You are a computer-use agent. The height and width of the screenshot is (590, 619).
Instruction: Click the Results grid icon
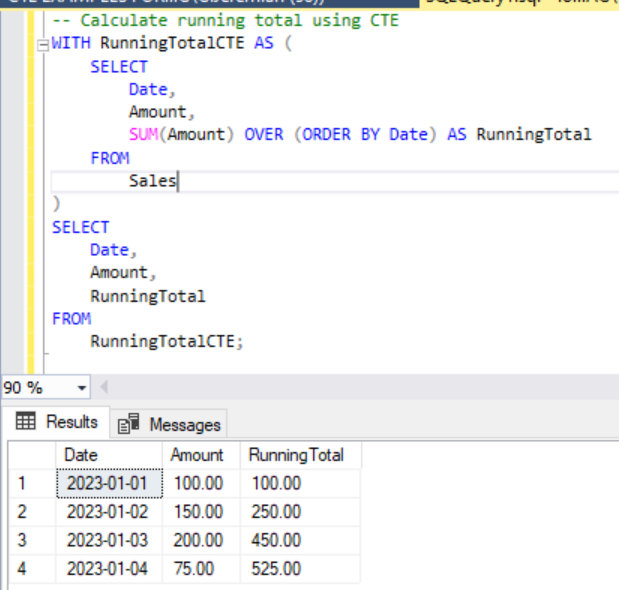click(27, 422)
